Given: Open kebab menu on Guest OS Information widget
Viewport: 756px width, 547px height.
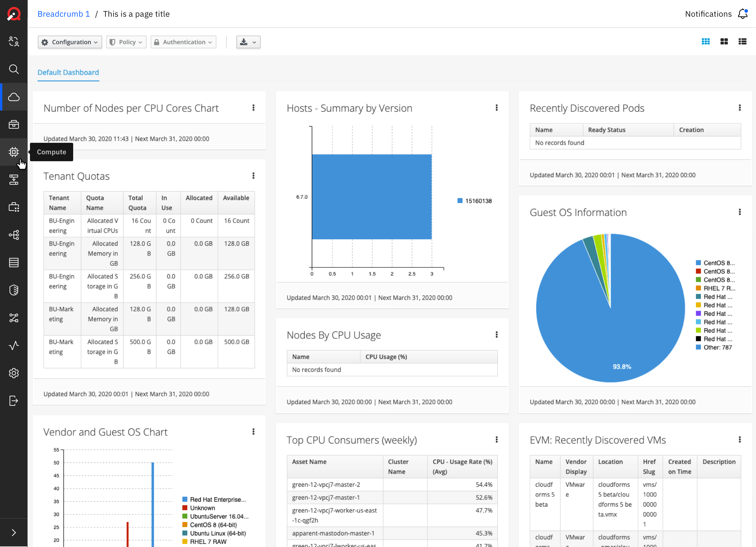Looking at the screenshot, I should (x=740, y=212).
